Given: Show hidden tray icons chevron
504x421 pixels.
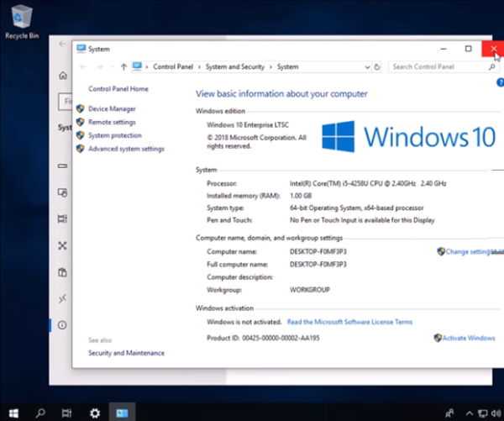Looking at the screenshot, I should point(470,413).
